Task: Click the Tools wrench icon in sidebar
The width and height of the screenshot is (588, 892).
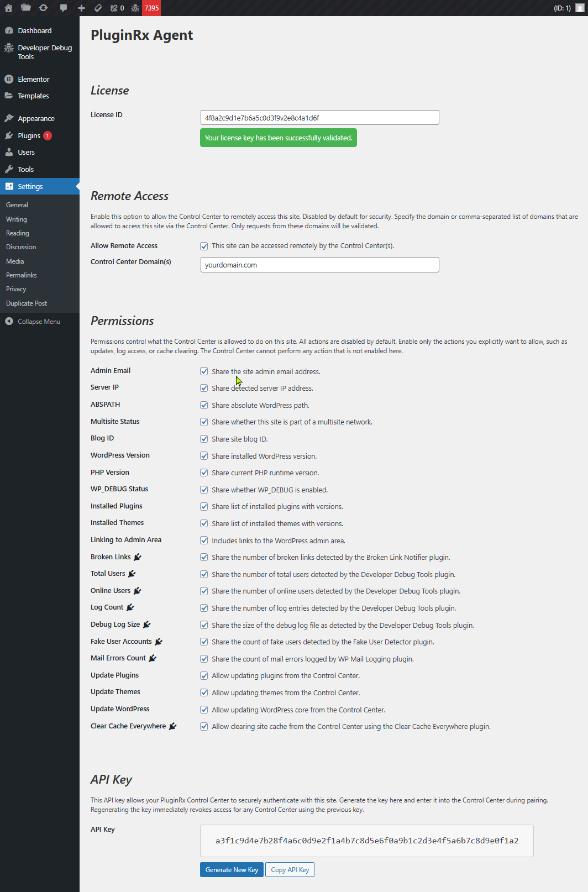Action: pos(9,169)
